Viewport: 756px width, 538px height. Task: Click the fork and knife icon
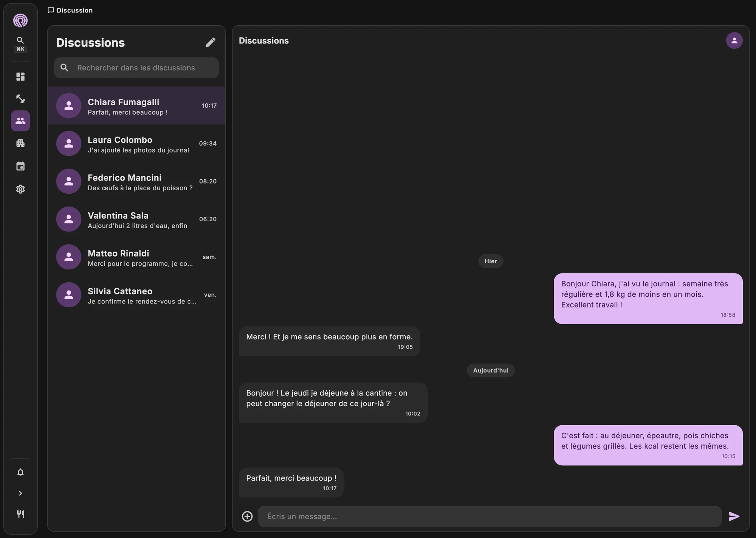click(20, 514)
